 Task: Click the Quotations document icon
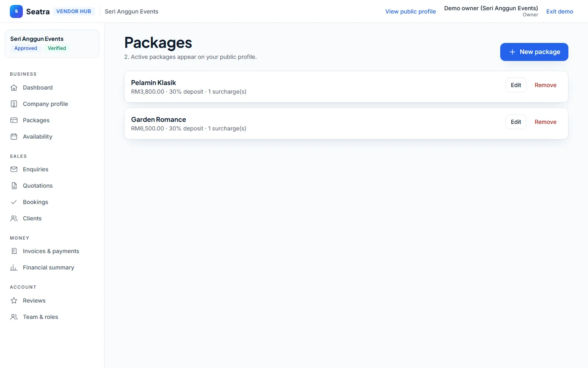click(x=14, y=186)
